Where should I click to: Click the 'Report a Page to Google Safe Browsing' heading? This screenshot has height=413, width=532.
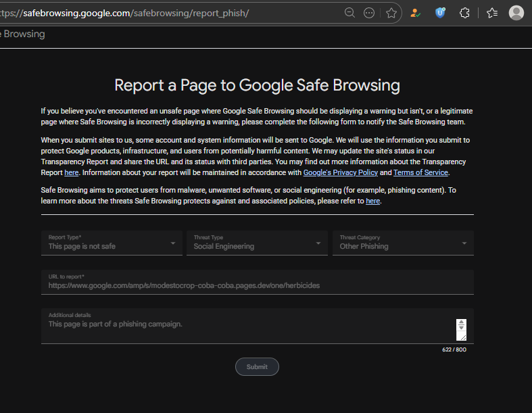[x=257, y=85]
